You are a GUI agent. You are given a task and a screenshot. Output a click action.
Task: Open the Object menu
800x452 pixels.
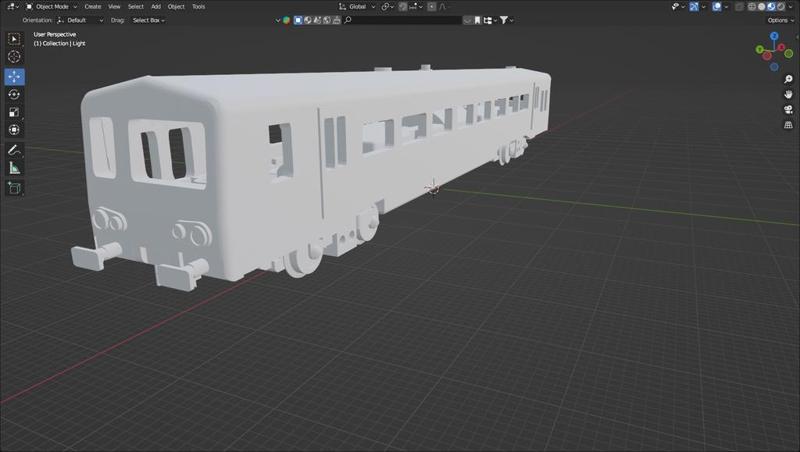coord(177,7)
